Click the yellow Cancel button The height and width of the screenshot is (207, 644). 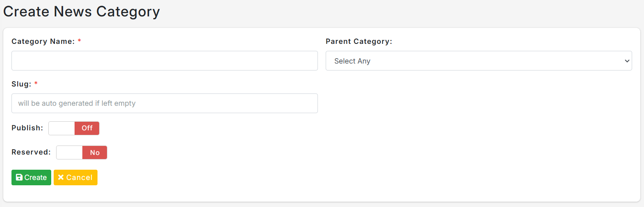75,177
